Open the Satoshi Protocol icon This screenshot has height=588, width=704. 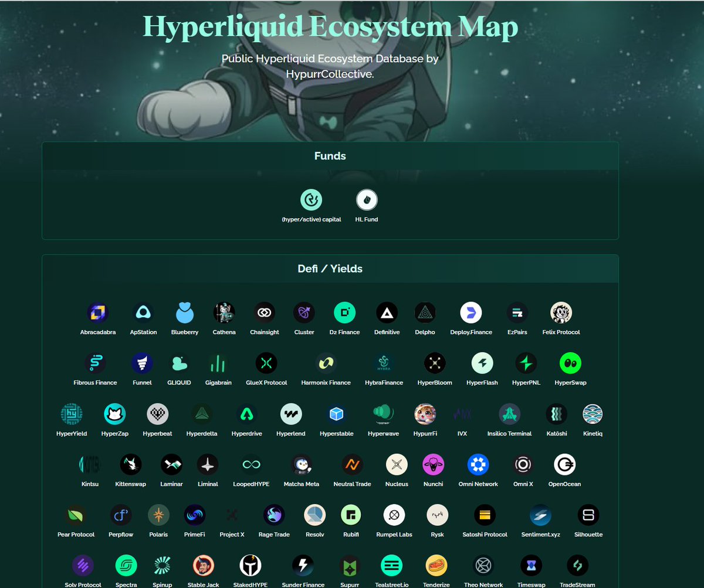[485, 515]
